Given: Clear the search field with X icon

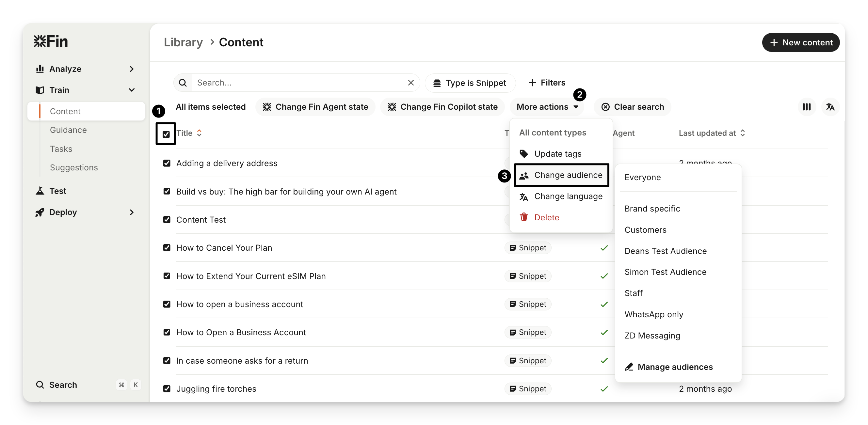Looking at the screenshot, I should (x=410, y=83).
